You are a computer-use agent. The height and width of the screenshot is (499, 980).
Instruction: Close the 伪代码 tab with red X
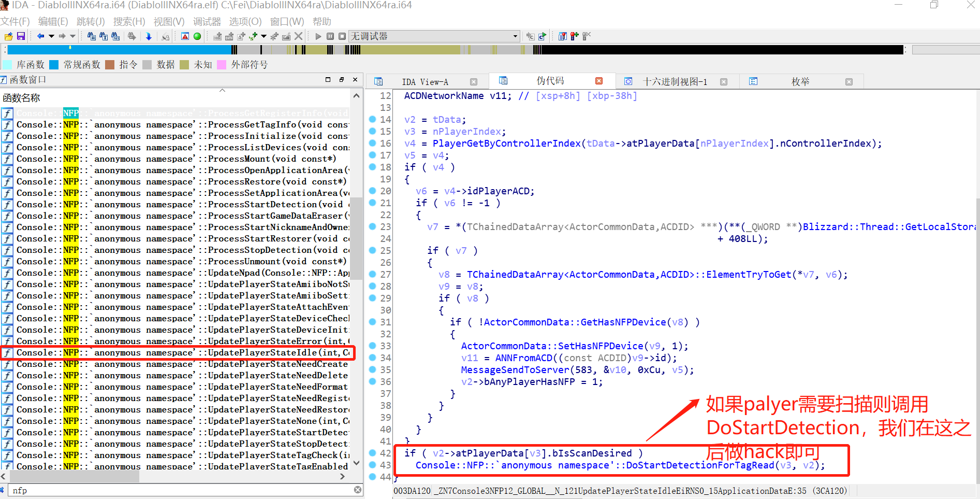pyautogui.click(x=599, y=81)
